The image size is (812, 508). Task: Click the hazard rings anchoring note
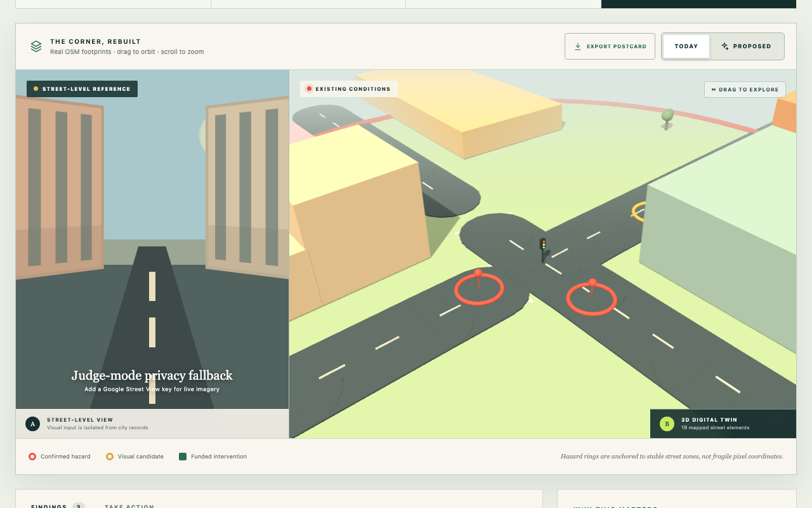tap(672, 457)
